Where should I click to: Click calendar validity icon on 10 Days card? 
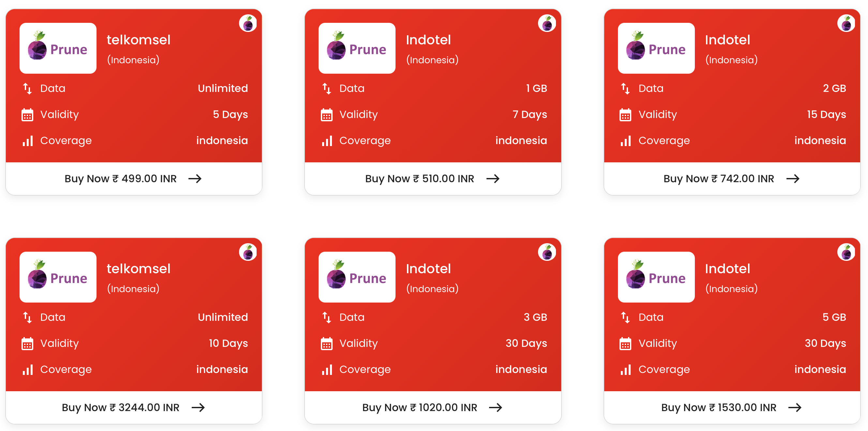(x=27, y=344)
